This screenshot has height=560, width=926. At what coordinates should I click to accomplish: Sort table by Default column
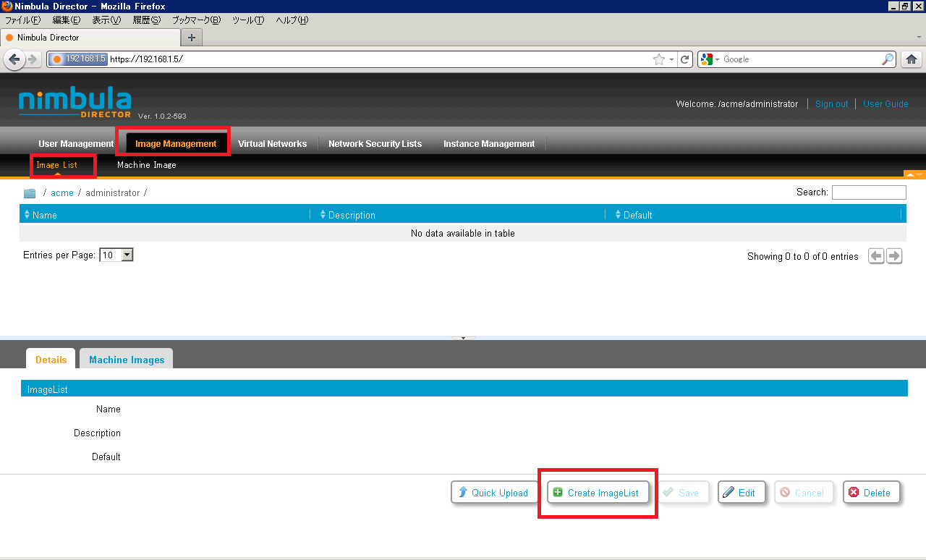757,215
